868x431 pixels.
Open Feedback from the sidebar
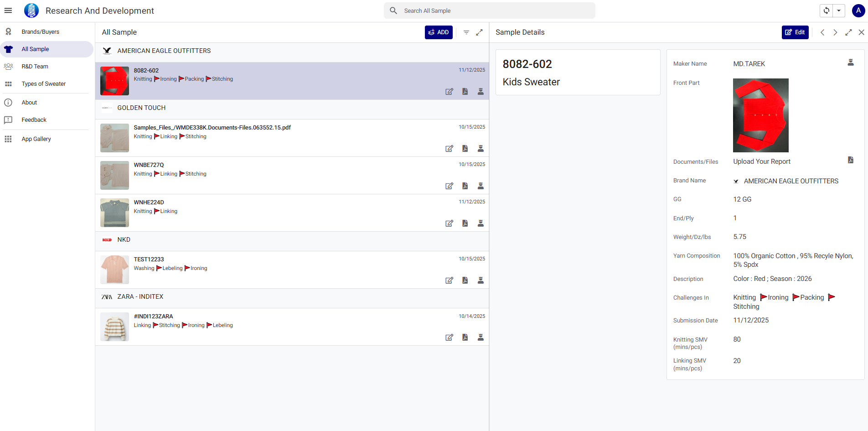coord(46,120)
